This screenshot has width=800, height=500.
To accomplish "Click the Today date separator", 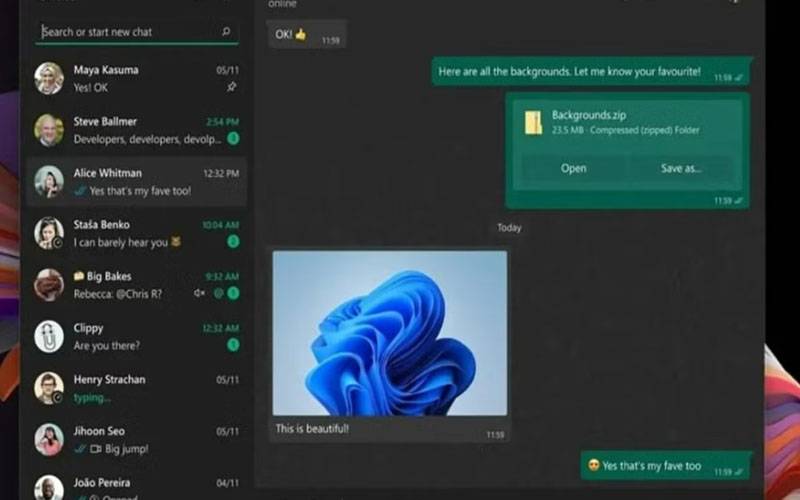I will 509,228.
